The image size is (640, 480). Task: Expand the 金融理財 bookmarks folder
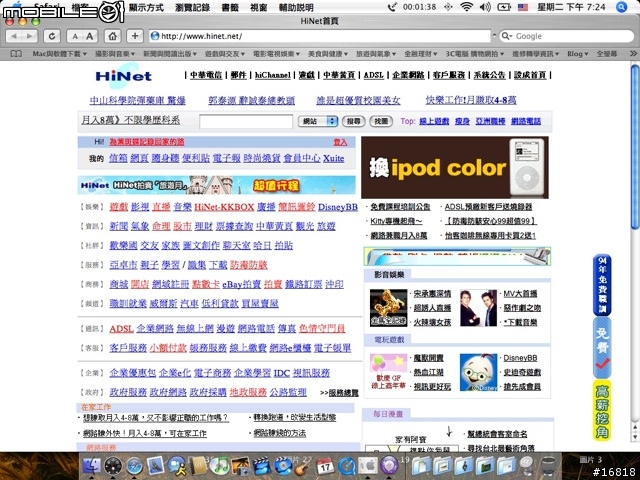coord(421,54)
